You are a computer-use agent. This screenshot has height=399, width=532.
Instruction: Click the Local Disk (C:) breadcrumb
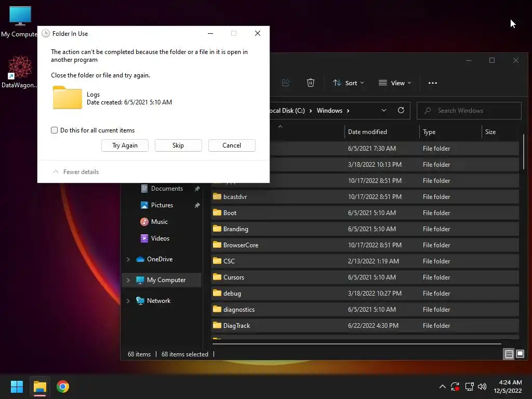(287, 111)
